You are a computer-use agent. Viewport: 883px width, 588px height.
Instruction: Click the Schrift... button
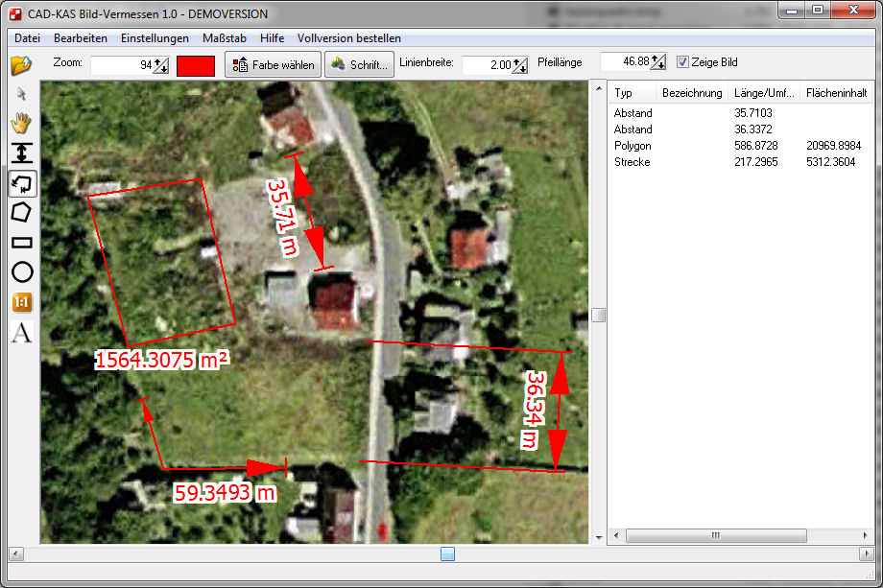pos(360,65)
